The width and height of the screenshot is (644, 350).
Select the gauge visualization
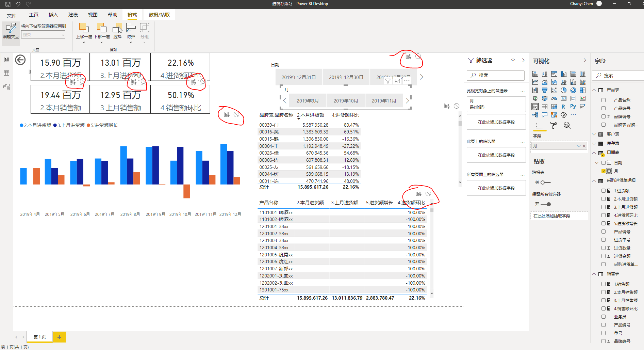[554, 98]
